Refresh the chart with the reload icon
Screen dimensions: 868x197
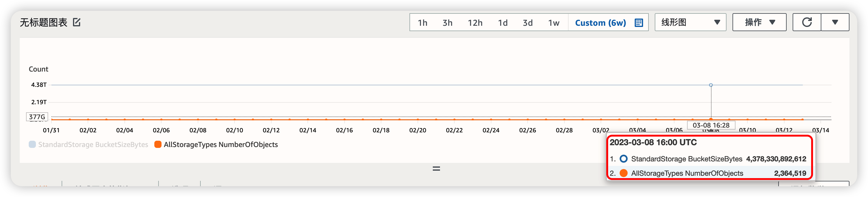(x=807, y=22)
